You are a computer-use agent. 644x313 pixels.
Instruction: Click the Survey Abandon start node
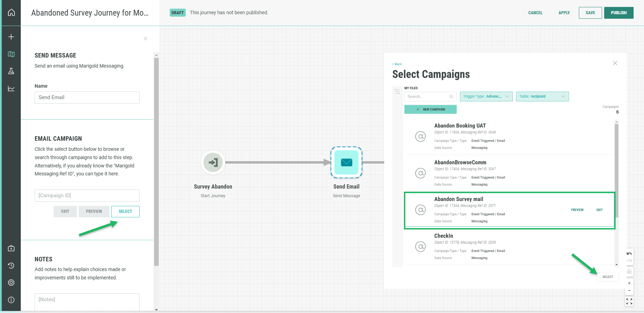(x=213, y=162)
